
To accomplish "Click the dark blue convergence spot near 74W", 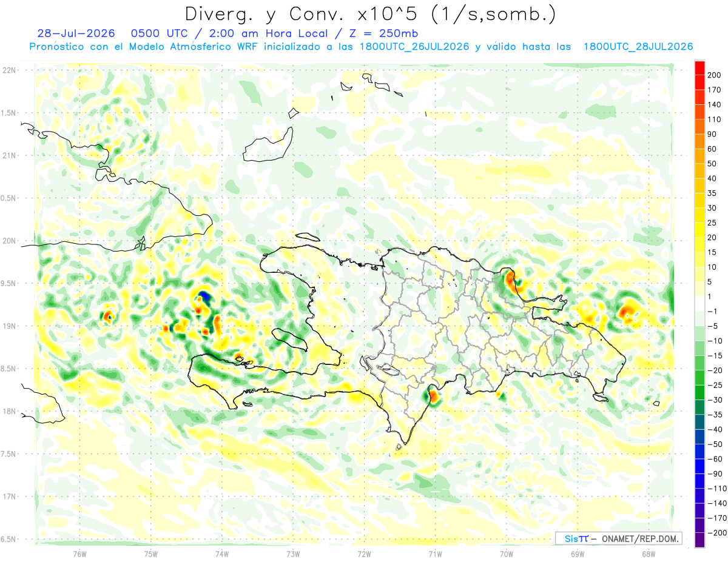I will (x=204, y=296).
